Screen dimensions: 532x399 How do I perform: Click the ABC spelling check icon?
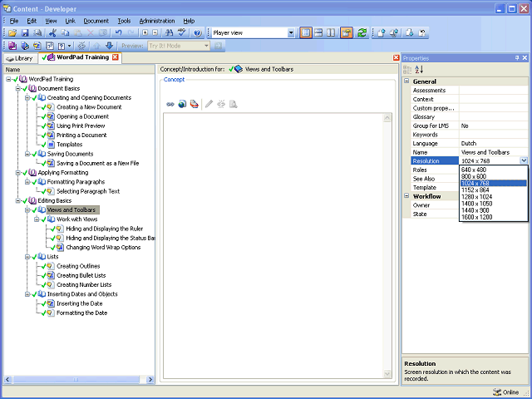pos(182,32)
